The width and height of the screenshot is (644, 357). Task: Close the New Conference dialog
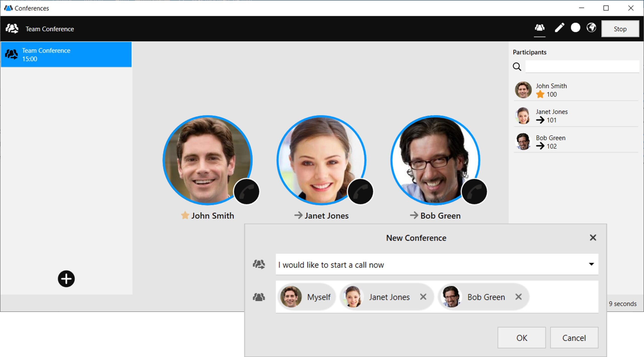[x=593, y=237]
